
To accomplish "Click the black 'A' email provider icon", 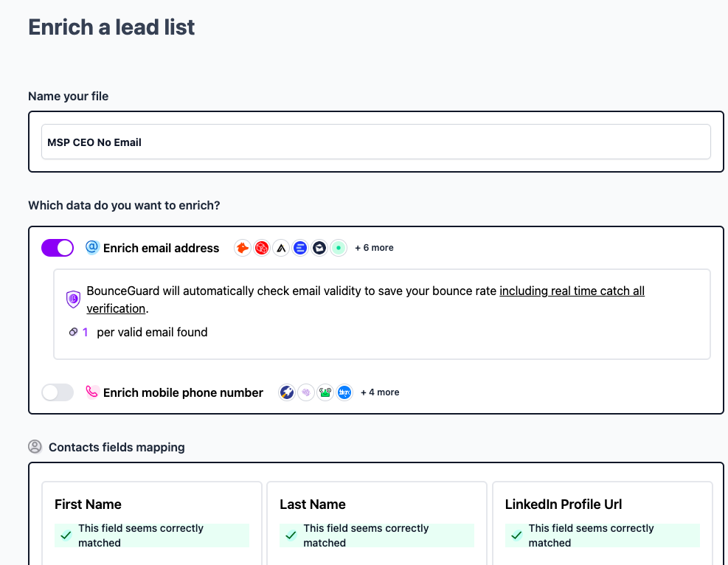I will click(281, 248).
